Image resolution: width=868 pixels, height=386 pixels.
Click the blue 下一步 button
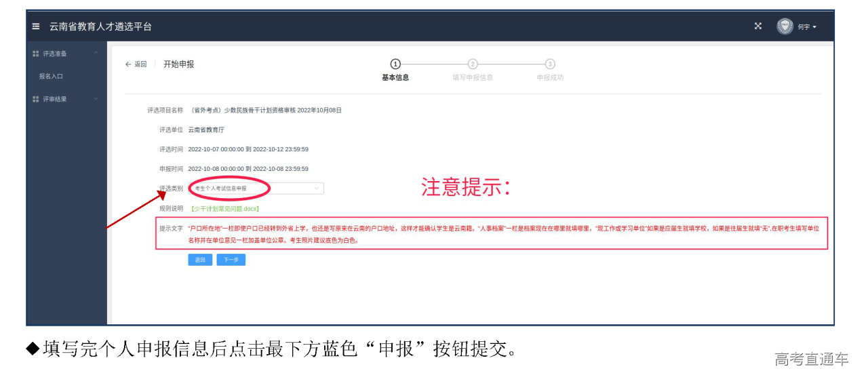231,260
